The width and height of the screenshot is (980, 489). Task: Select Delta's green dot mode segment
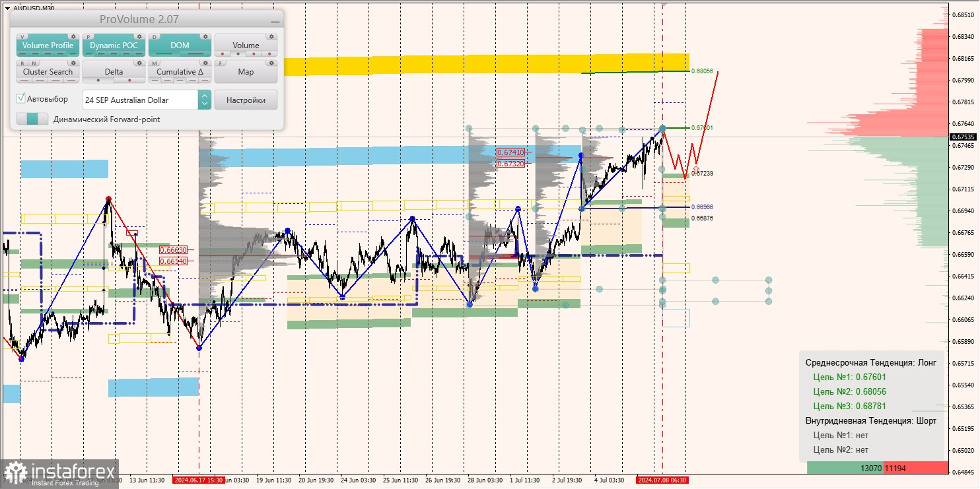(x=98, y=81)
